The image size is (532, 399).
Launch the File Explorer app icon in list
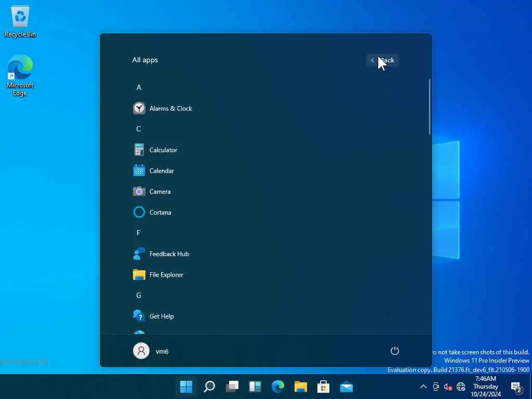tap(139, 274)
